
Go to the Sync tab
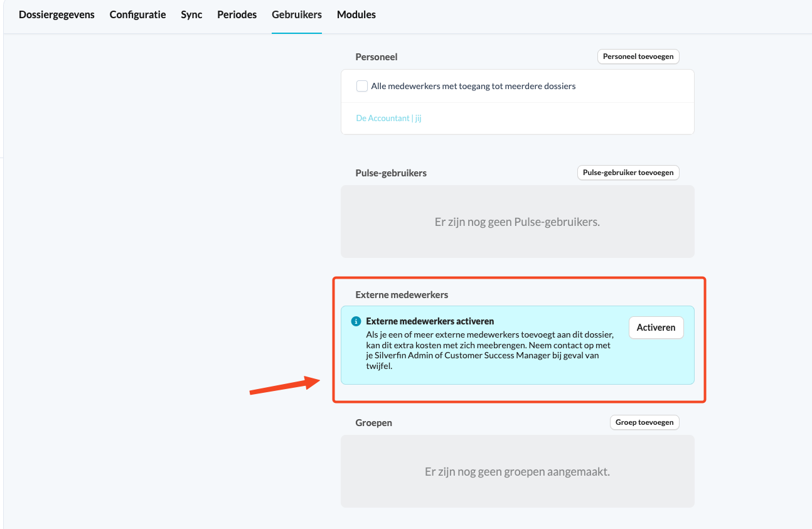tap(191, 14)
